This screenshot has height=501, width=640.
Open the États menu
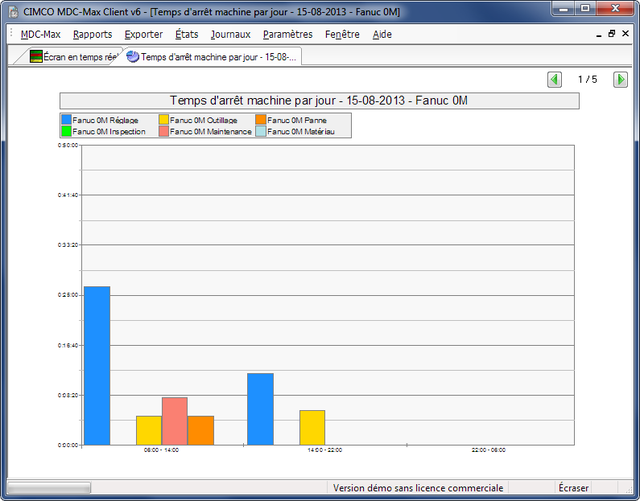(187, 35)
